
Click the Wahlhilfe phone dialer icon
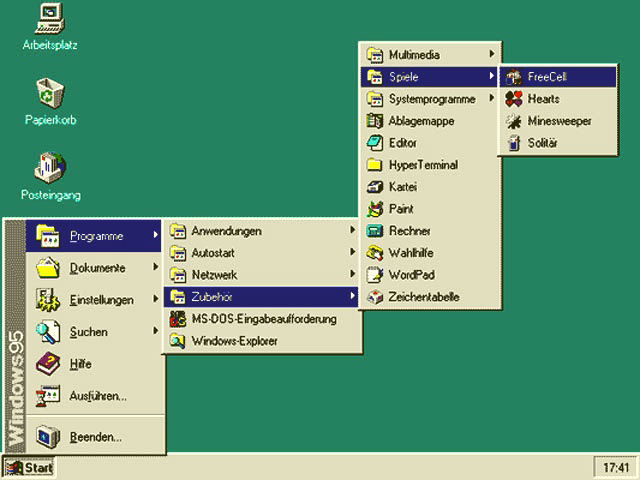point(374,253)
